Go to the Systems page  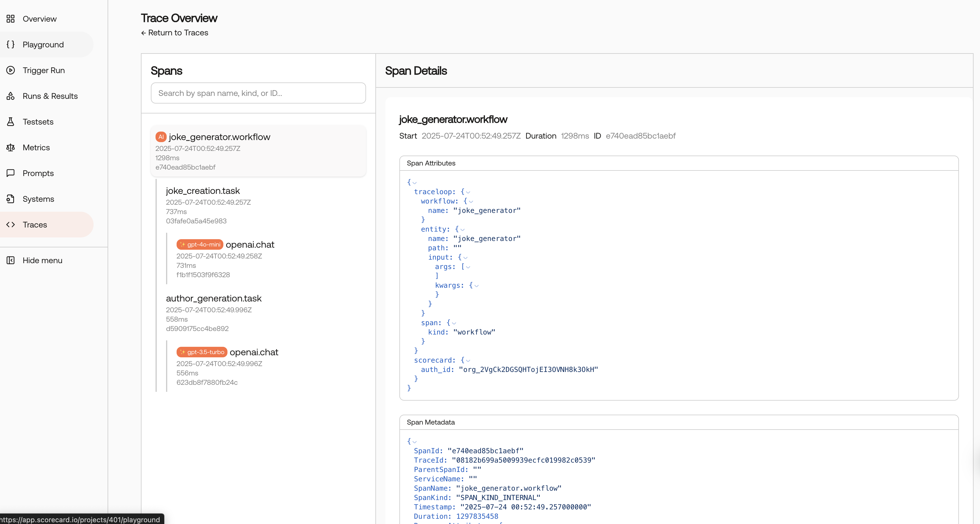(x=46, y=199)
